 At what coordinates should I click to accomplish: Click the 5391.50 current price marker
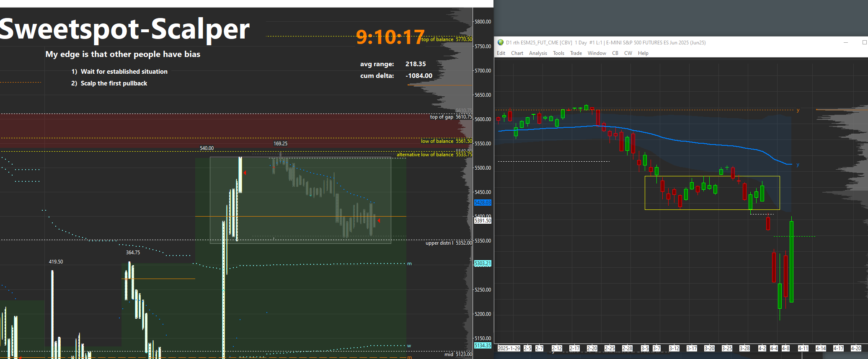483,221
